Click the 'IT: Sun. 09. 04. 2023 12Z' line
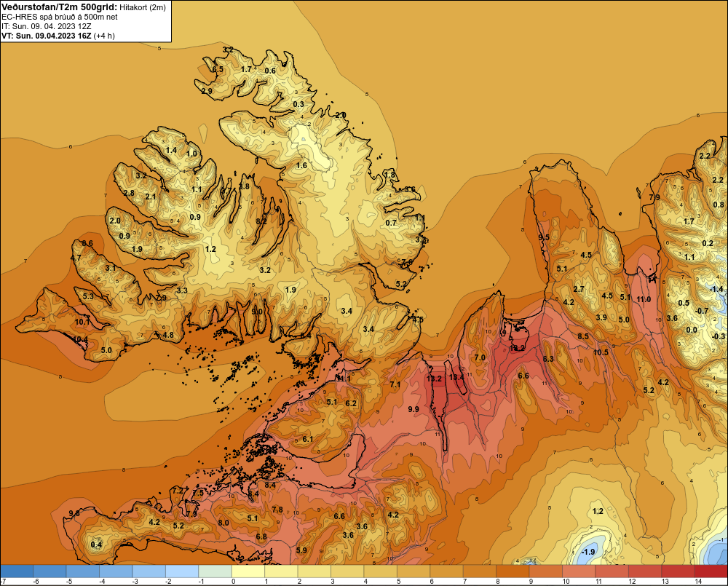The image size is (728, 586). tap(47, 26)
